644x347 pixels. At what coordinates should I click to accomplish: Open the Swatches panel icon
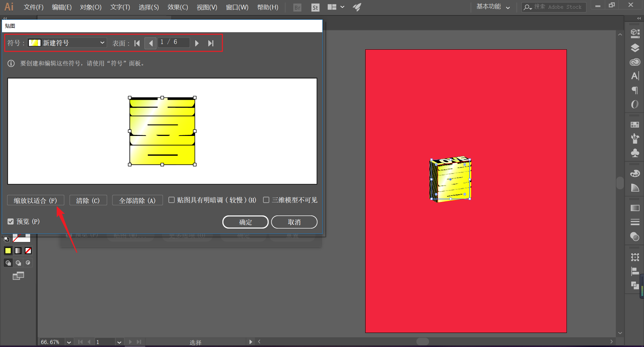[635, 125]
